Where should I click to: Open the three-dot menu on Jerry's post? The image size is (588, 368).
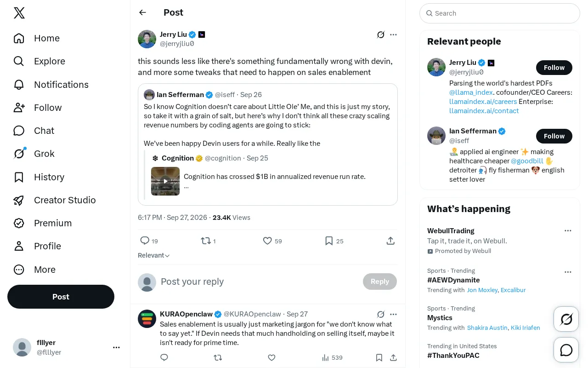point(393,34)
